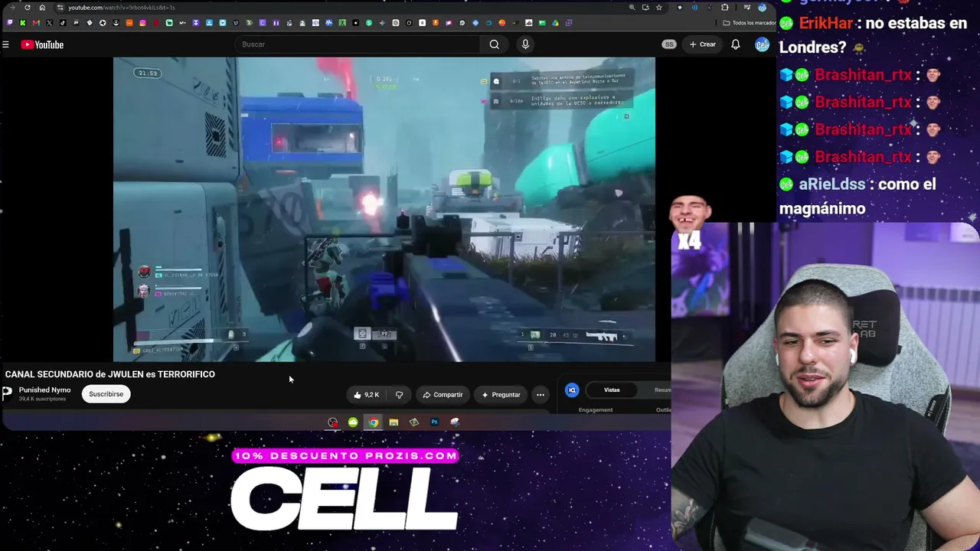980x551 pixels.
Task: Open the Twitch bookmark icon
Action: click(x=10, y=23)
